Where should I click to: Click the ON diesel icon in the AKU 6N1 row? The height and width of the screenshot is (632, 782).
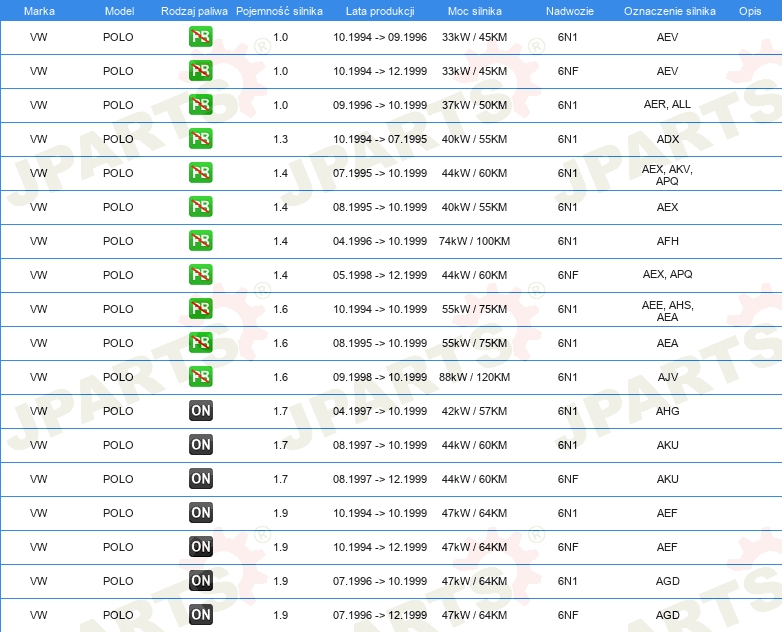pyautogui.click(x=200, y=444)
